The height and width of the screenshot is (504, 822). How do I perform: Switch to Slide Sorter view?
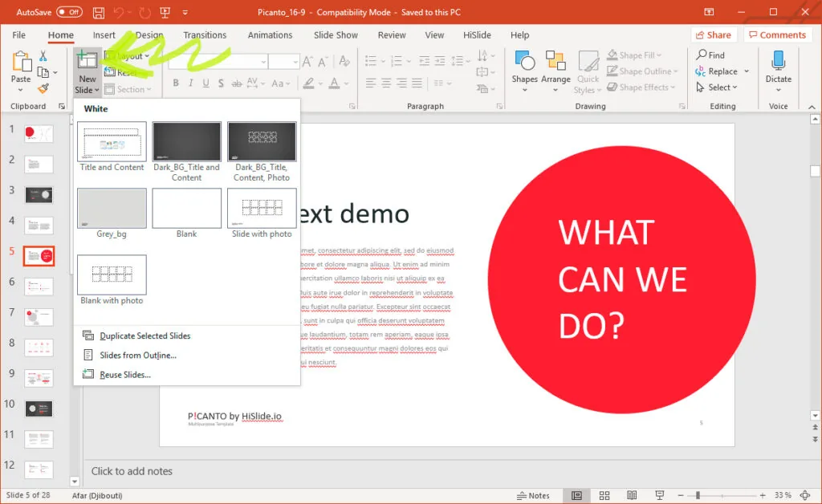coord(604,495)
